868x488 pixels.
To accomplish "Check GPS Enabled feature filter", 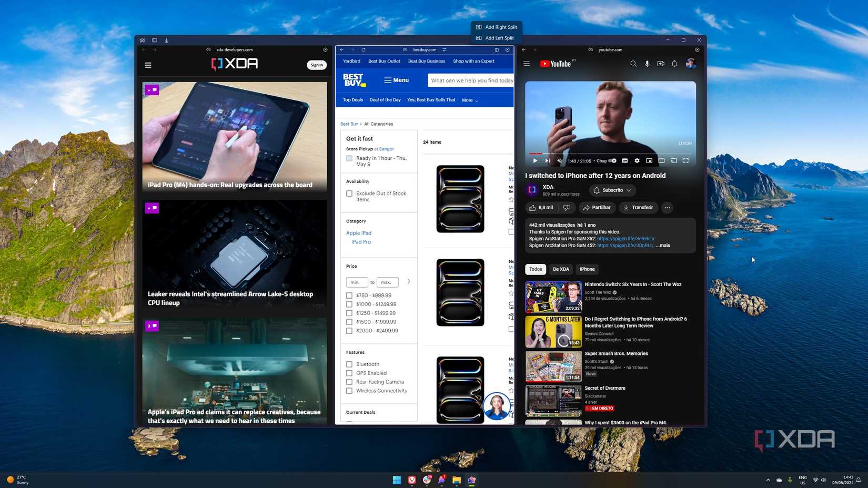I will coord(349,373).
